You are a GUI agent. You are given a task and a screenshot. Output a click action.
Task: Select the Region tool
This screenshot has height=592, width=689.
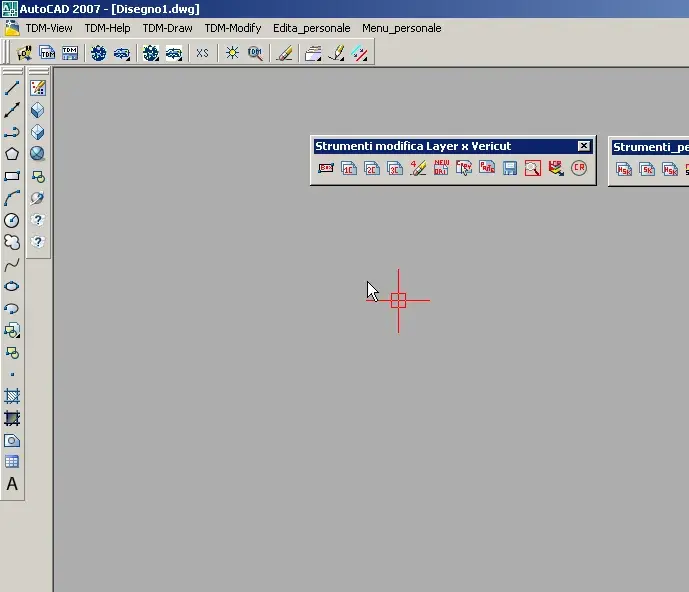tap(12, 440)
